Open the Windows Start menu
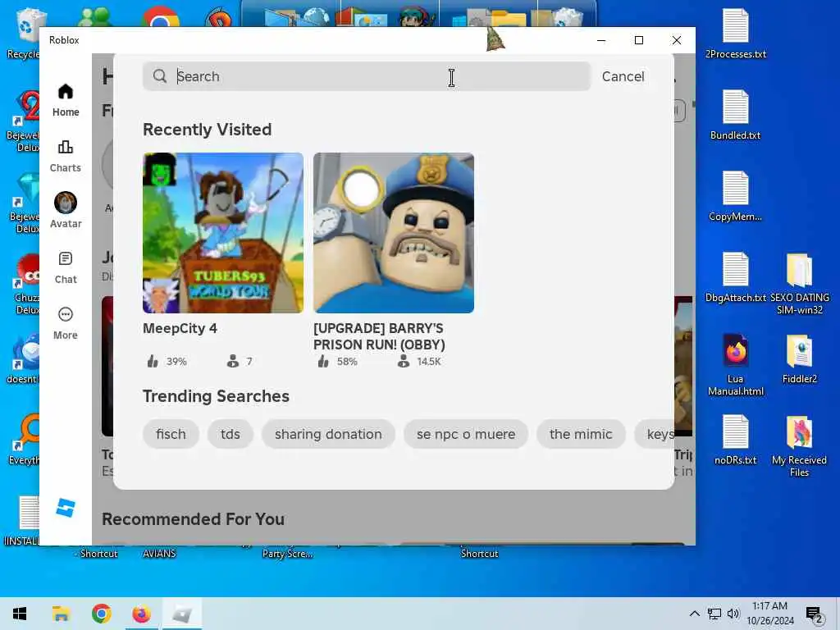This screenshot has width=840, height=630. 20,614
